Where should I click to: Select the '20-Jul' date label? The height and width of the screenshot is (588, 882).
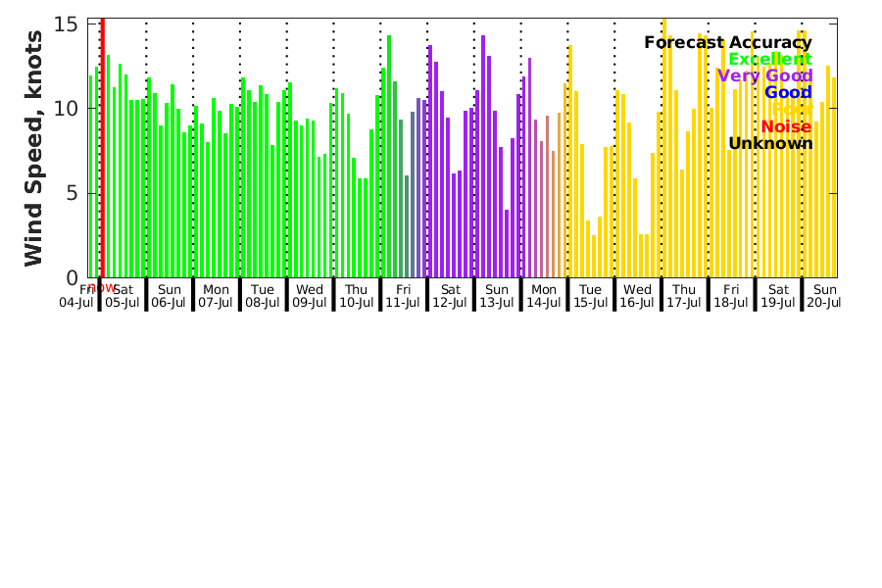click(824, 303)
